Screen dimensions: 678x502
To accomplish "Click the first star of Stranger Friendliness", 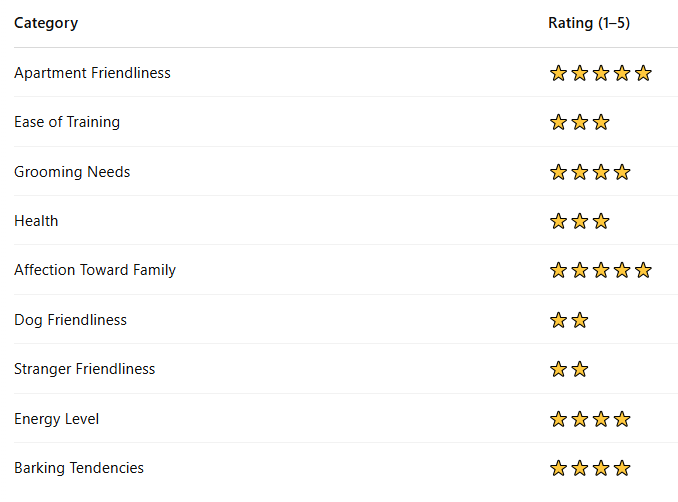I will (x=558, y=369).
